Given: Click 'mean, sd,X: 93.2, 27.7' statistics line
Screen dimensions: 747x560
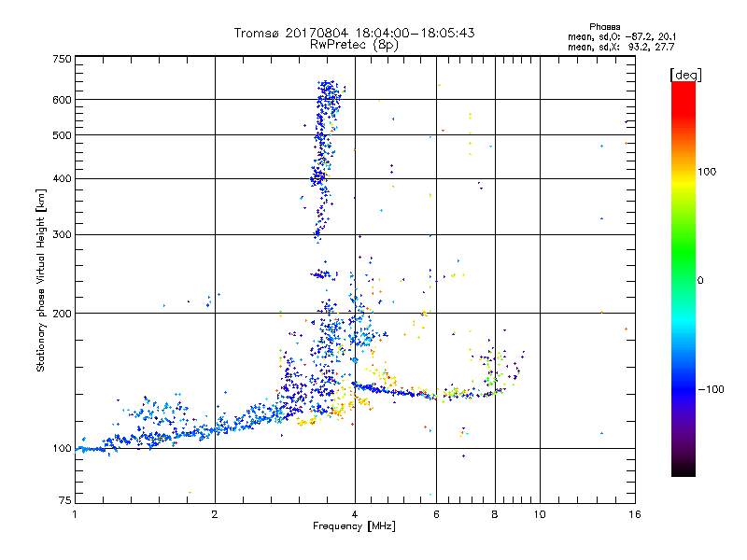Looking at the screenshot, I should [x=621, y=47].
